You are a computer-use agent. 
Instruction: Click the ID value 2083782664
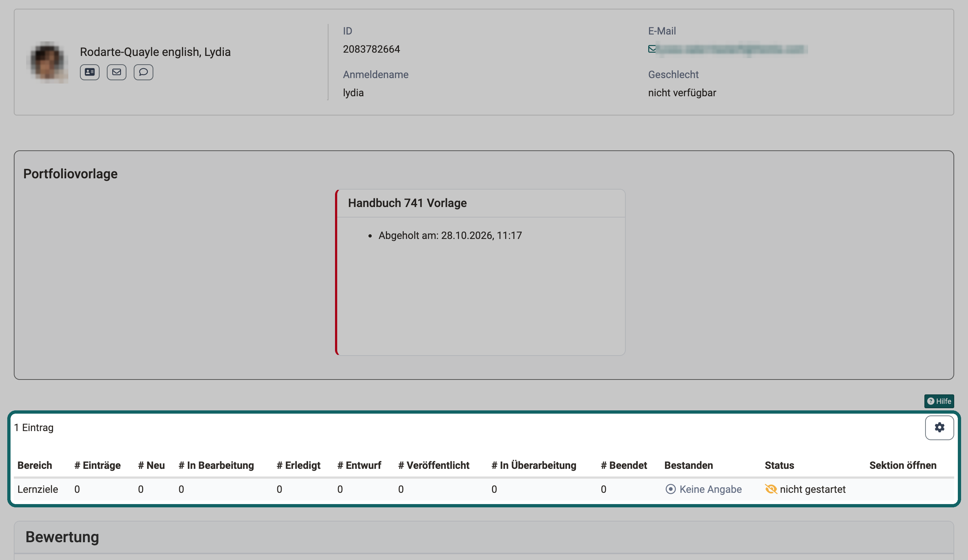pos(371,49)
